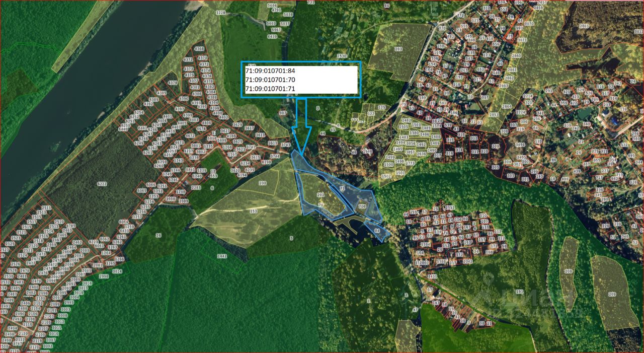Click highlighted parcel 708
The height and width of the screenshot is (353, 644).
pyautogui.click(x=362, y=206)
